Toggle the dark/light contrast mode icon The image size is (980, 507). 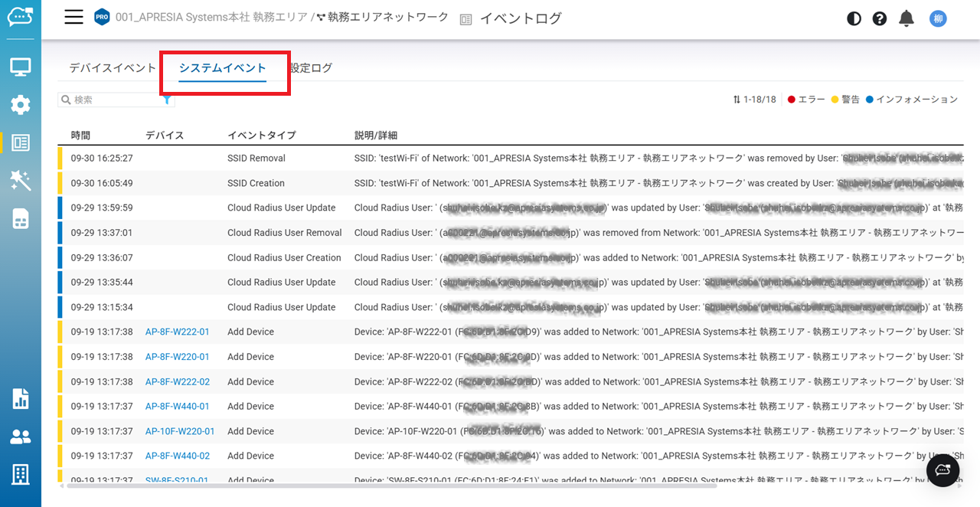tap(854, 18)
